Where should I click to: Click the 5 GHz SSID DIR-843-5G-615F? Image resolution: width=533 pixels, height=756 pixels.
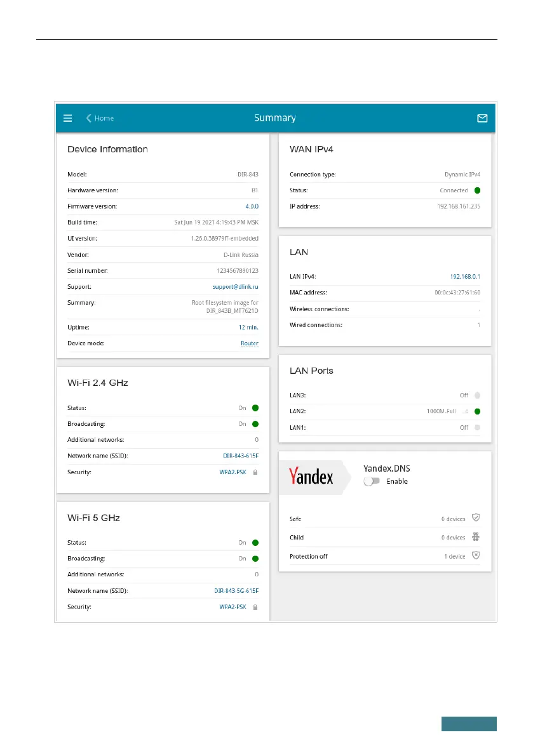coord(236,590)
